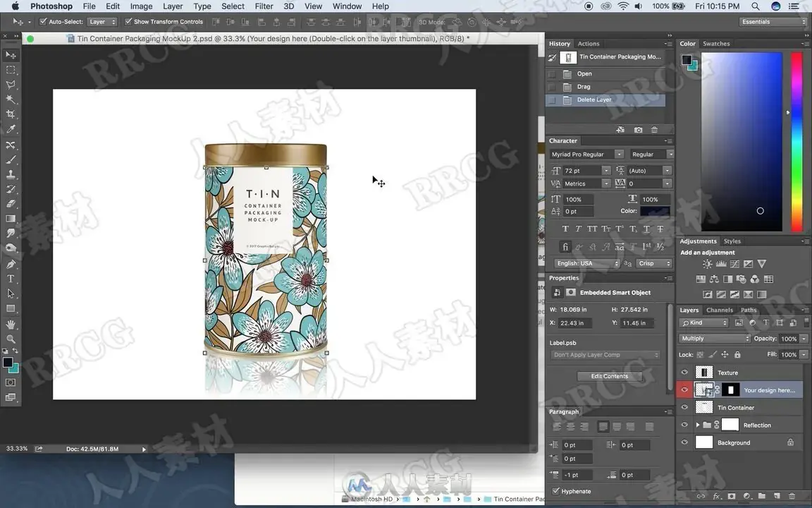Select the Crop tool
812x508 pixels.
click(x=11, y=114)
